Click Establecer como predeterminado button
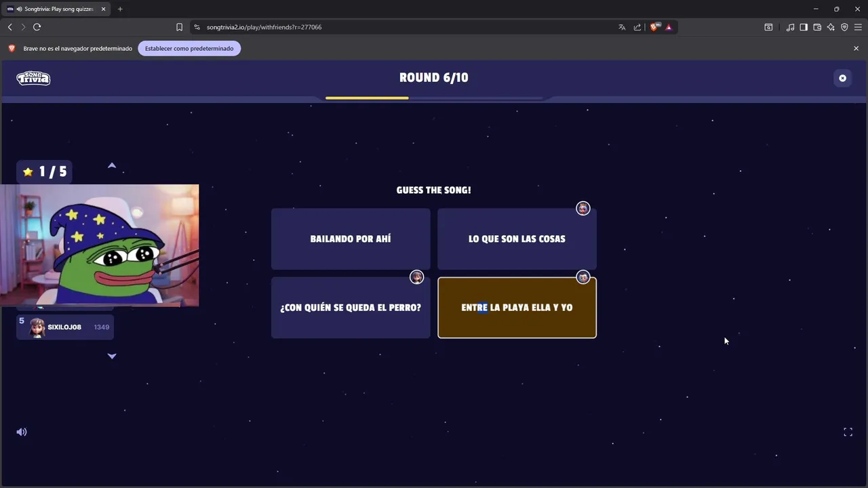868x488 pixels. coord(189,48)
